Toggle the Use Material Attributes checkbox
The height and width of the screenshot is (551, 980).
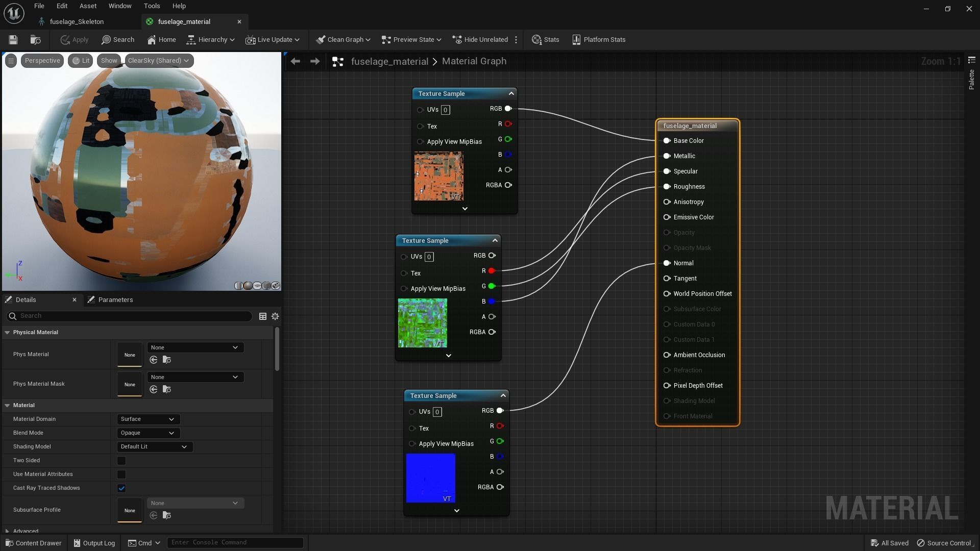pos(121,474)
